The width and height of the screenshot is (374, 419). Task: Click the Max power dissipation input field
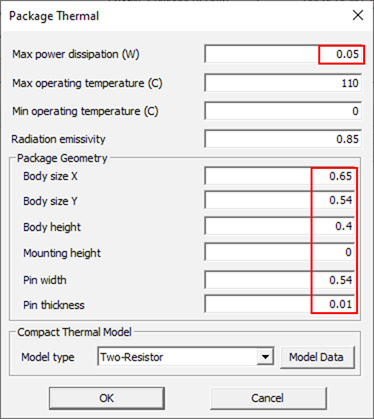pyautogui.click(x=283, y=54)
